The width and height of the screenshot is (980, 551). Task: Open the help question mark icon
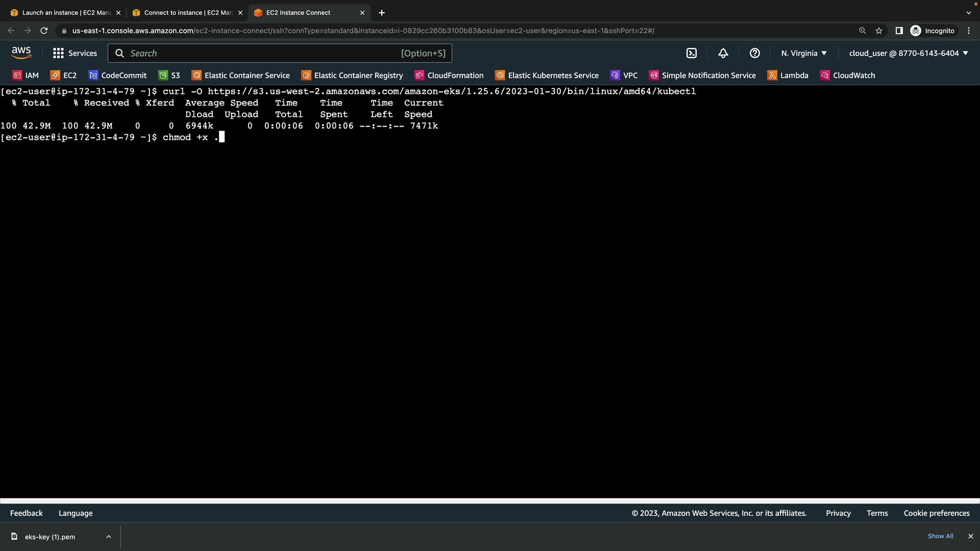[755, 53]
